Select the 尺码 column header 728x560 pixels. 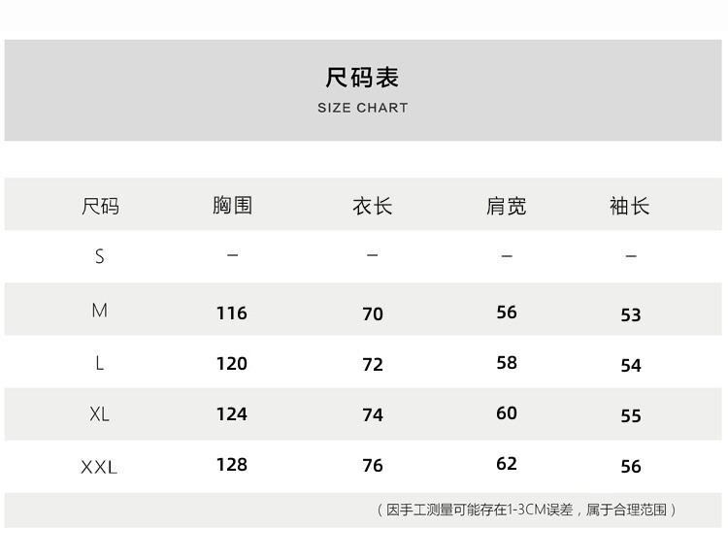tap(100, 206)
